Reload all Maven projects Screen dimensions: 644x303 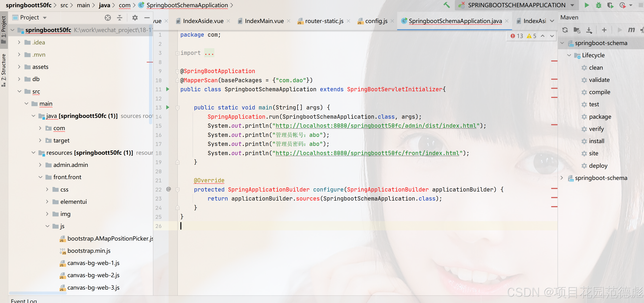click(565, 30)
